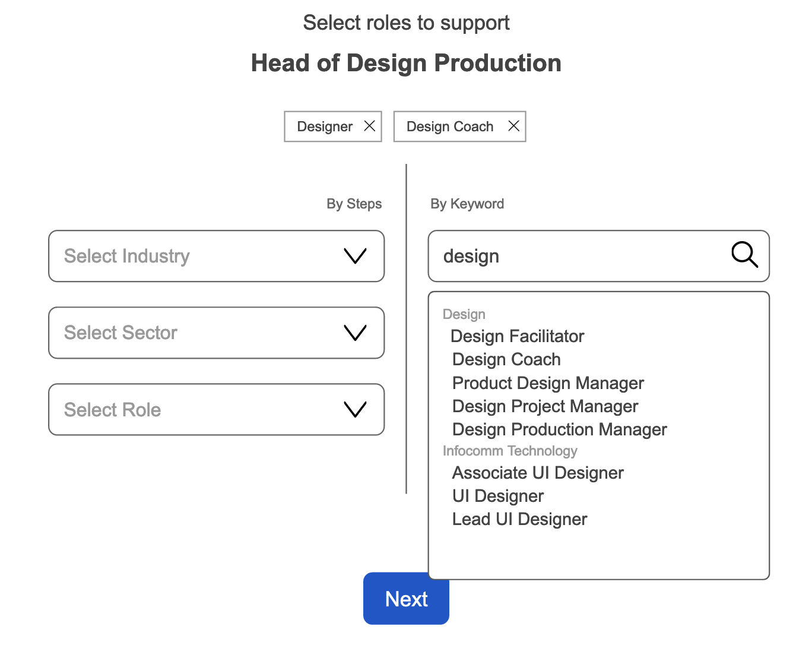Select Design Coach in the results list

(506, 359)
